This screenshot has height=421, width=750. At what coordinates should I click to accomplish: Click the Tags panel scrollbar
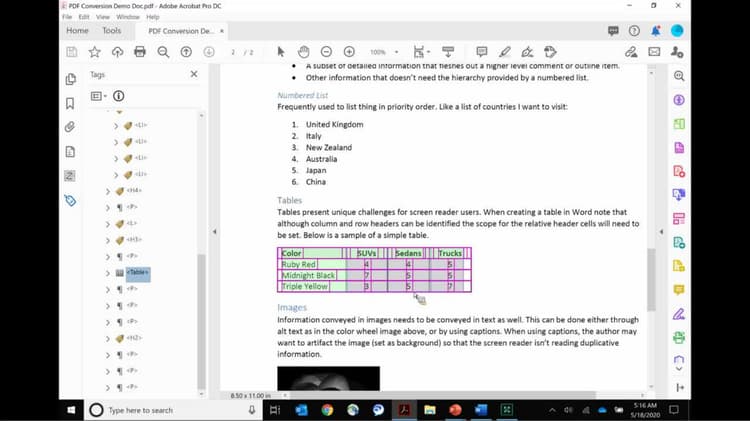click(x=201, y=321)
